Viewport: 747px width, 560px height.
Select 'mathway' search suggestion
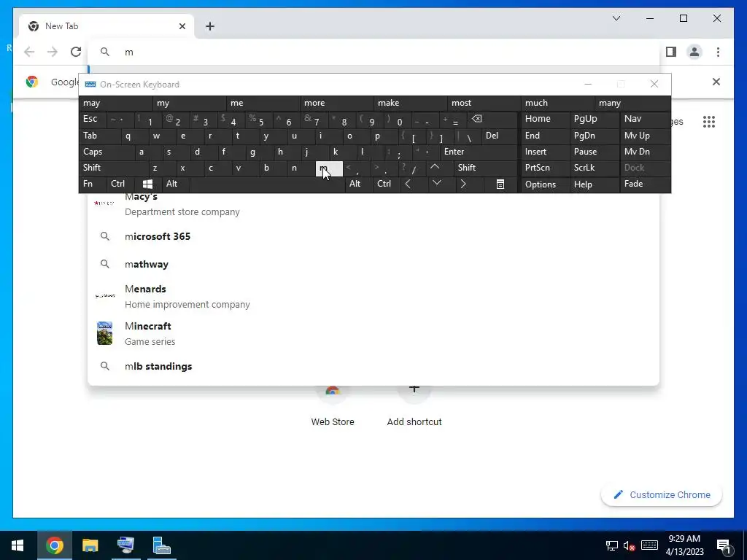click(x=373, y=264)
